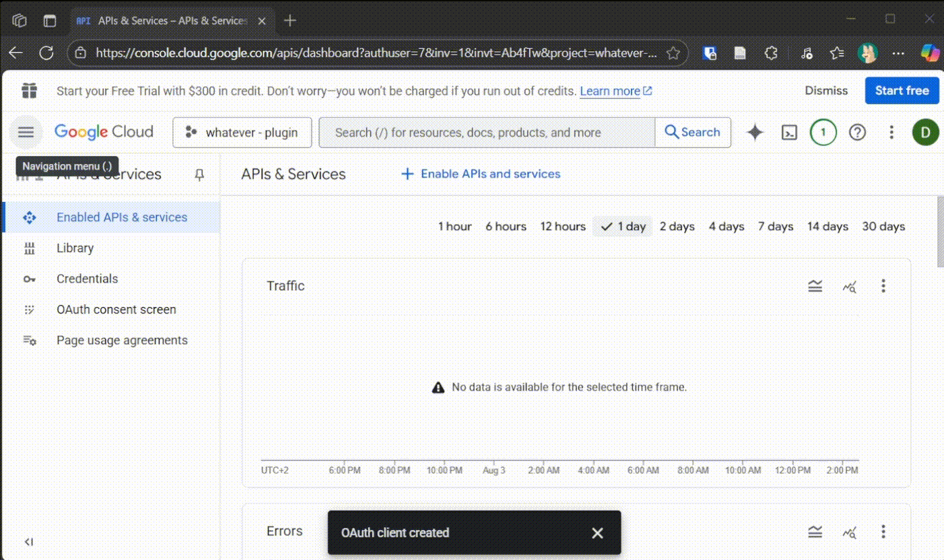
Task: Click the Start free button
Action: click(902, 91)
